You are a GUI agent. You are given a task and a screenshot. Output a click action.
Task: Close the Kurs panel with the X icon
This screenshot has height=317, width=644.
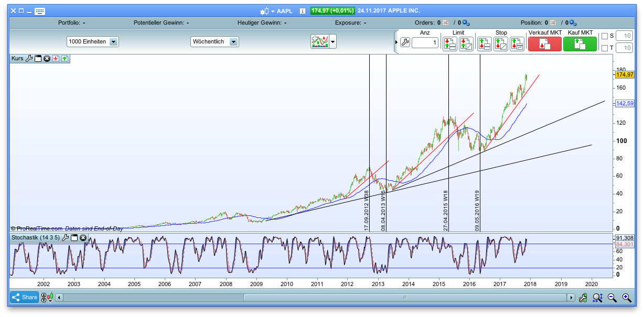(47, 59)
